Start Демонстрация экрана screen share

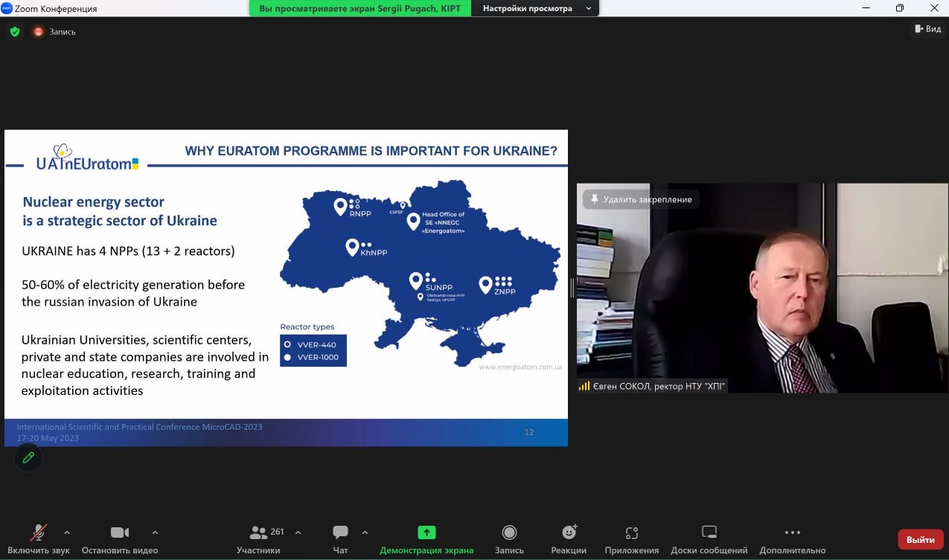(x=426, y=539)
